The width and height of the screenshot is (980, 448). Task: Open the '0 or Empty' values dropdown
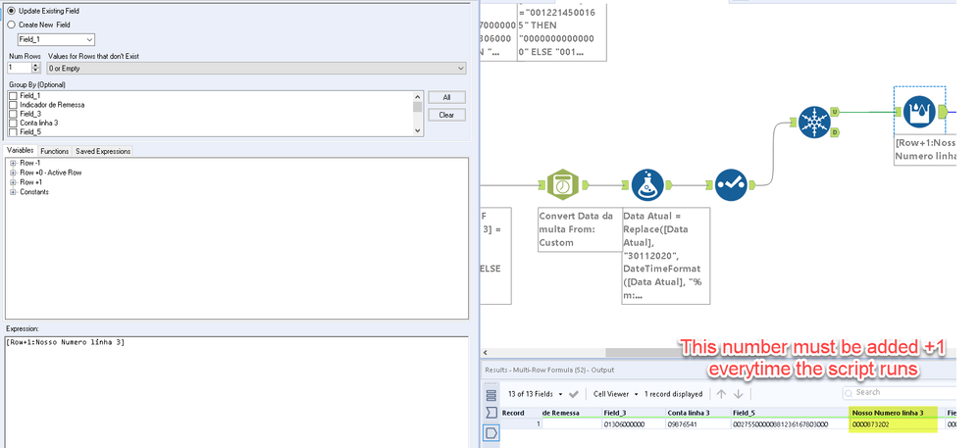point(256,68)
